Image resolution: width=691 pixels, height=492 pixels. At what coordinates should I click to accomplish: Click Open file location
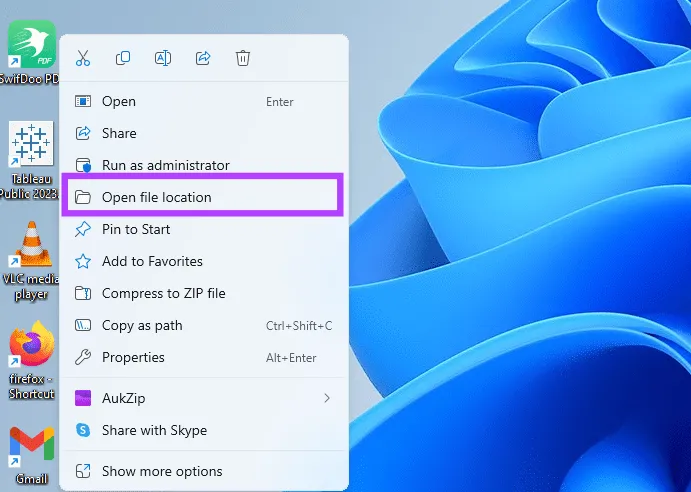[x=157, y=197]
